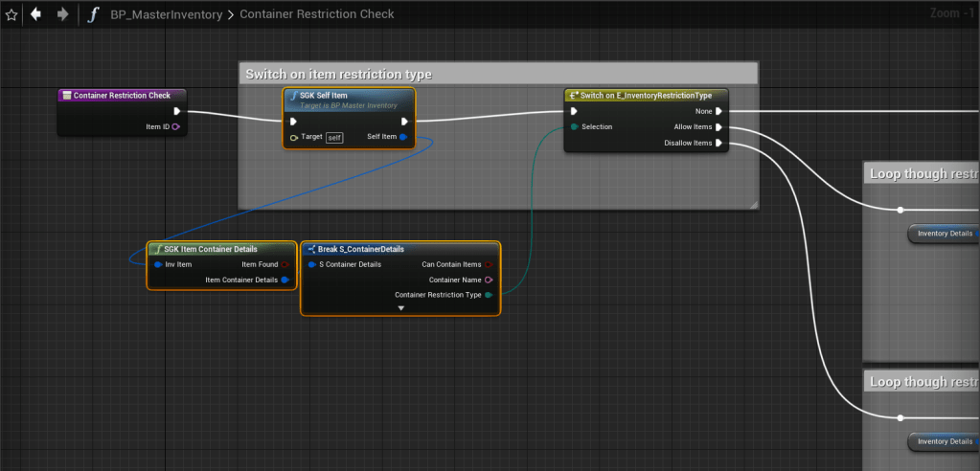Click the Selection input pin on Switch node

[574, 126]
